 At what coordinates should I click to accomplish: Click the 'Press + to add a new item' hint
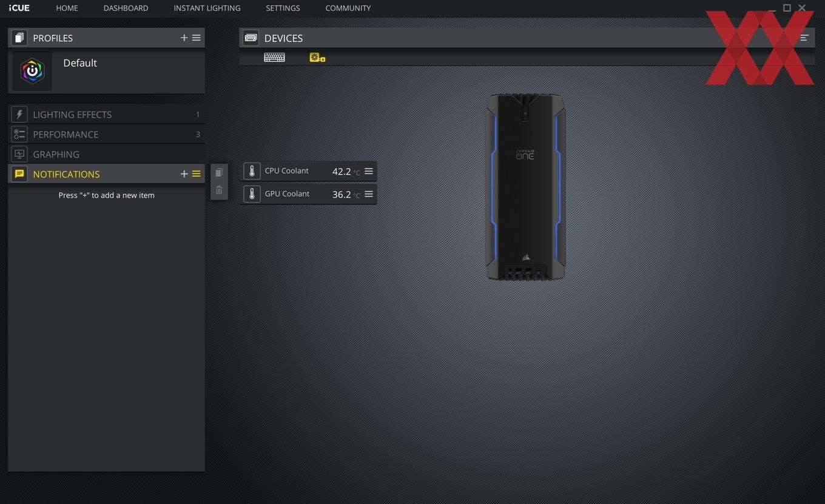(x=106, y=195)
